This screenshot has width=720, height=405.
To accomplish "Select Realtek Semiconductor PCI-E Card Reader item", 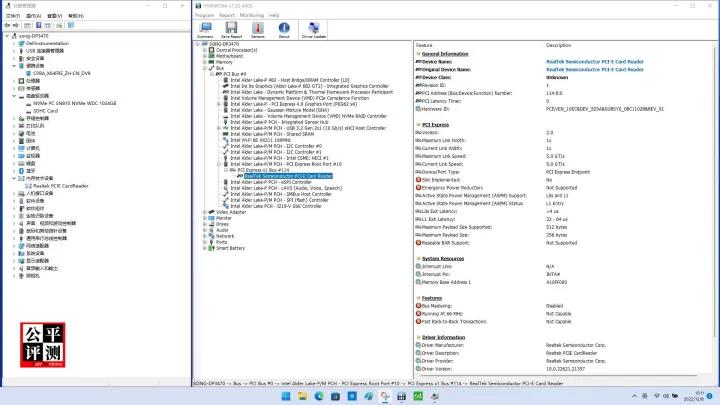I will click(x=290, y=175).
